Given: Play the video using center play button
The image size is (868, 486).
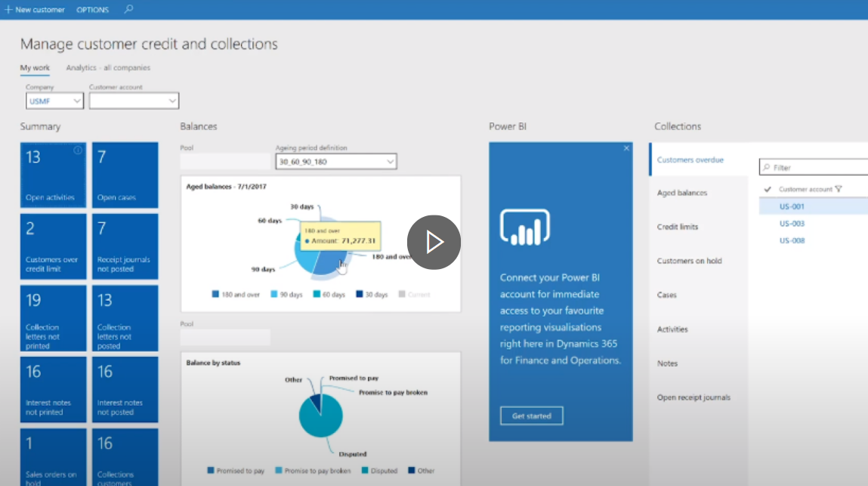Looking at the screenshot, I should click(434, 242).
